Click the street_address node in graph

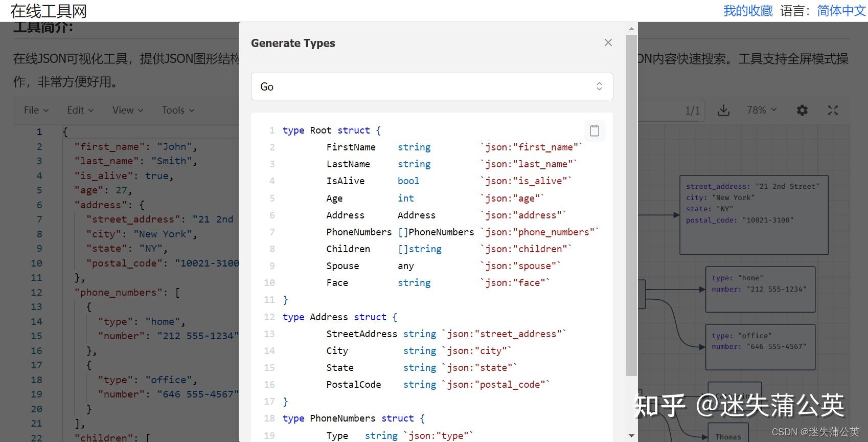point(753,215)
